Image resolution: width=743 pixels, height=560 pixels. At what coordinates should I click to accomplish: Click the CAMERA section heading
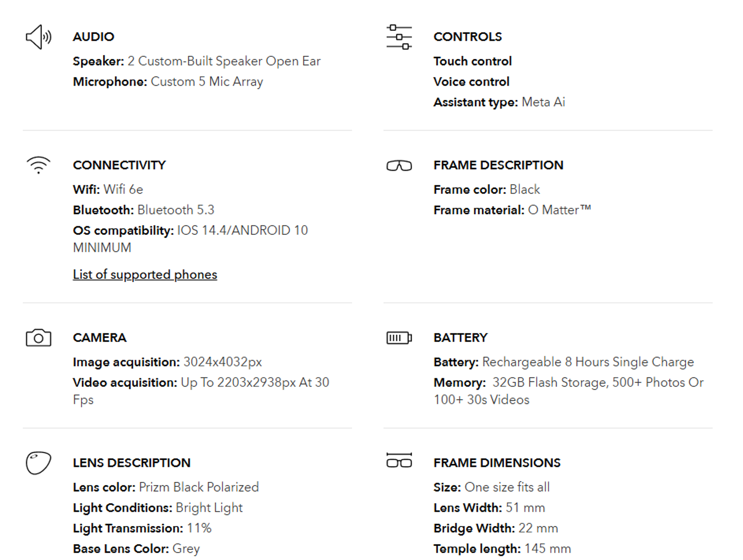point(99,338)
